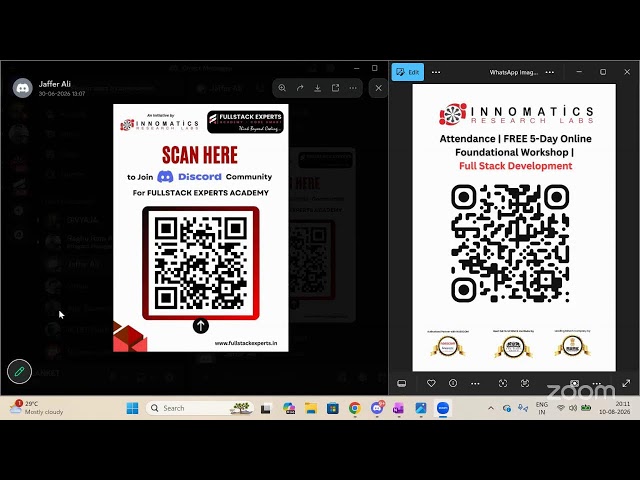Enter full screen in Photos app
The height and width of the screenshot is (480, 640).
626,383
